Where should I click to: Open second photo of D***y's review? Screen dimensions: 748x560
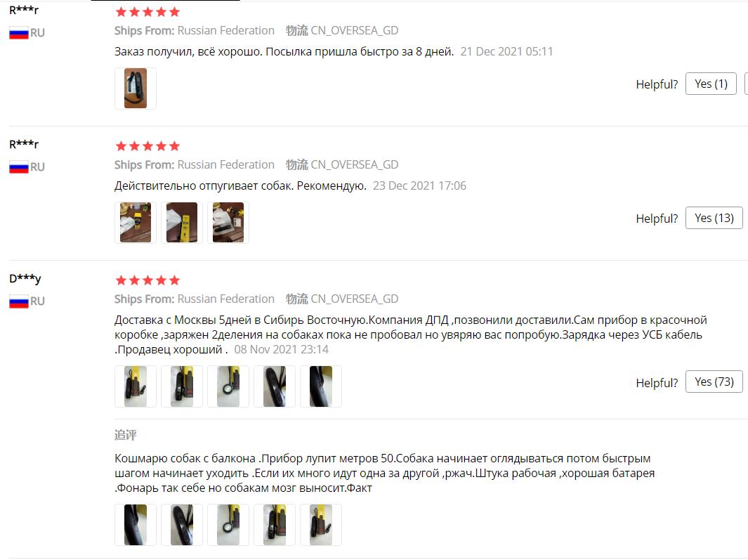(182, 386)
